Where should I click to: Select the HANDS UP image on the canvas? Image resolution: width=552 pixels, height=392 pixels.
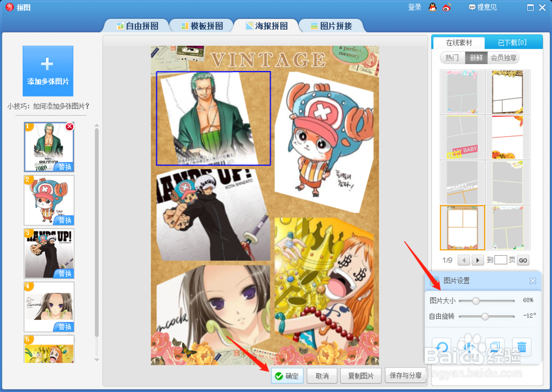coord(213,215)
